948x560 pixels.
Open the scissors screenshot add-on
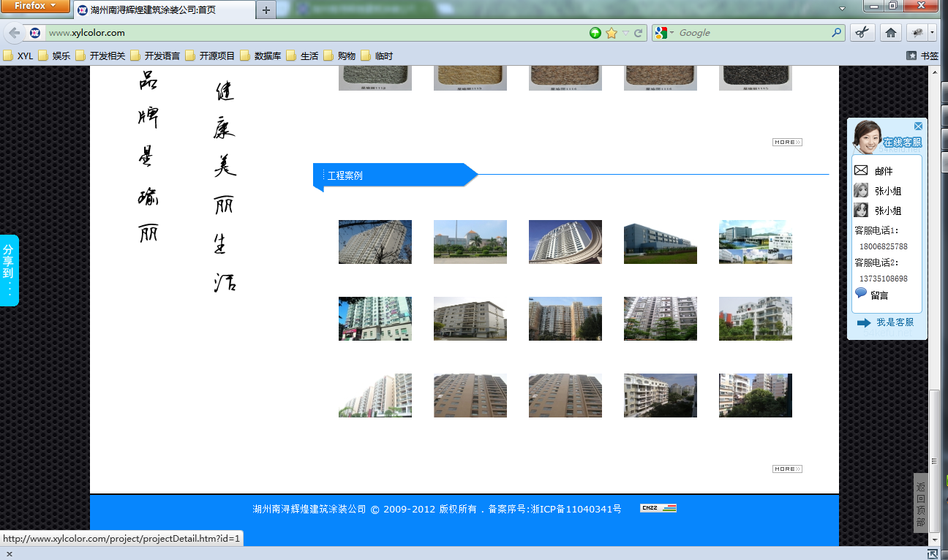click(x=862, y=33)
